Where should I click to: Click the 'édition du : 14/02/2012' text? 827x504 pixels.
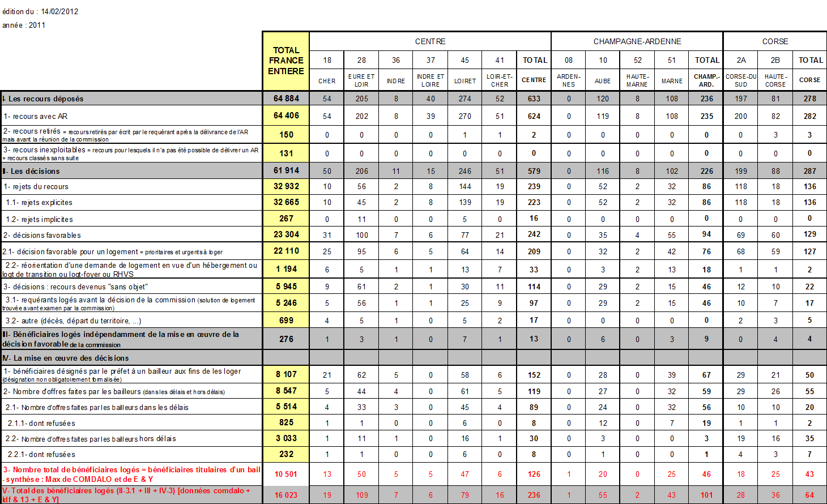click(40, 11)
